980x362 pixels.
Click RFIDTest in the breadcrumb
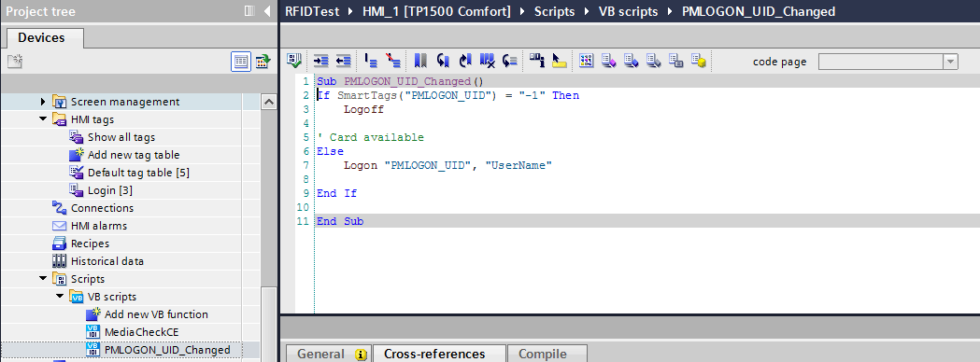pos(312,11)
